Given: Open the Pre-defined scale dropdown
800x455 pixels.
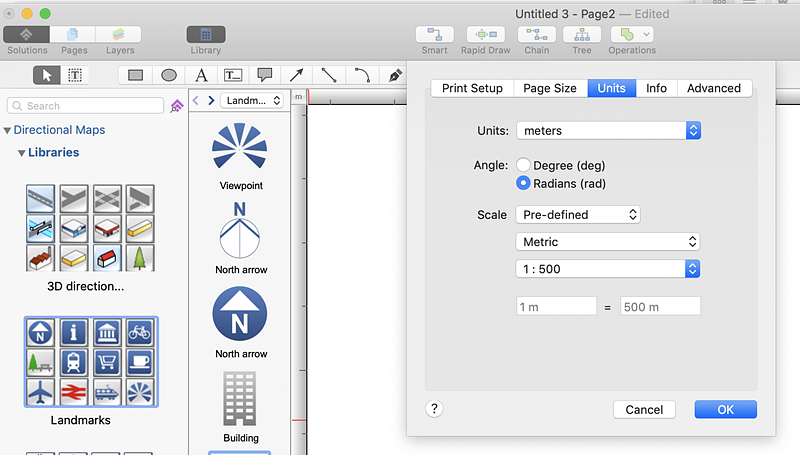Looking at the screenshot, I should (578, 215).
